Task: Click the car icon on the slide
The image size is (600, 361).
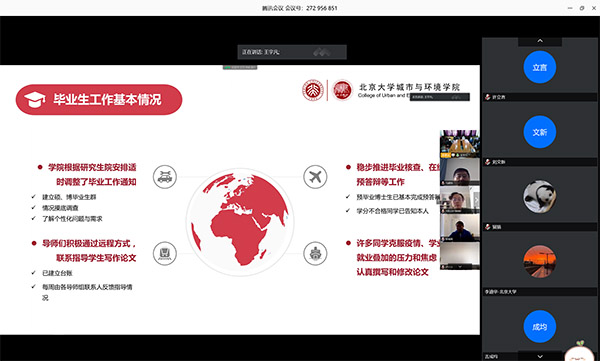Action: click(165, 177)
